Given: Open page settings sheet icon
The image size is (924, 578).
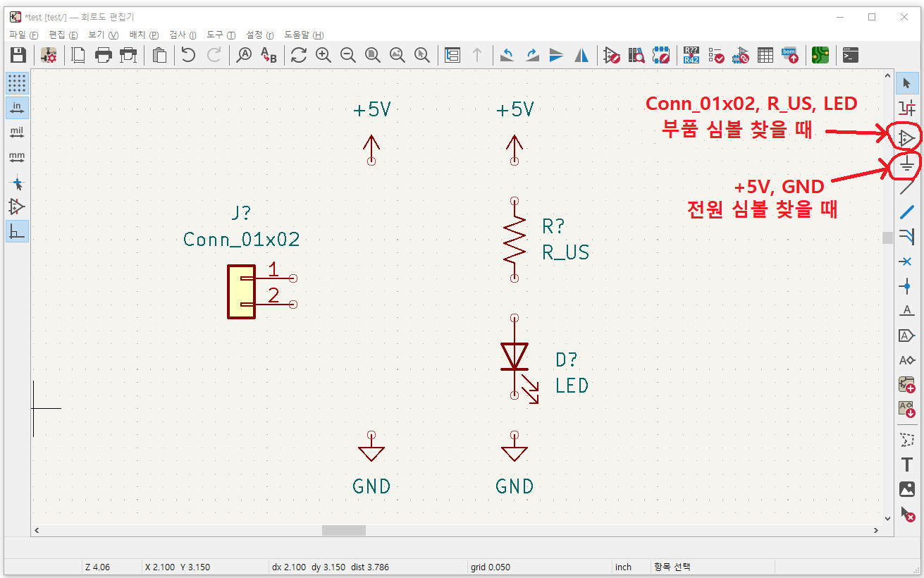Looking at the screenshot, I should click(x=79, y=55).
